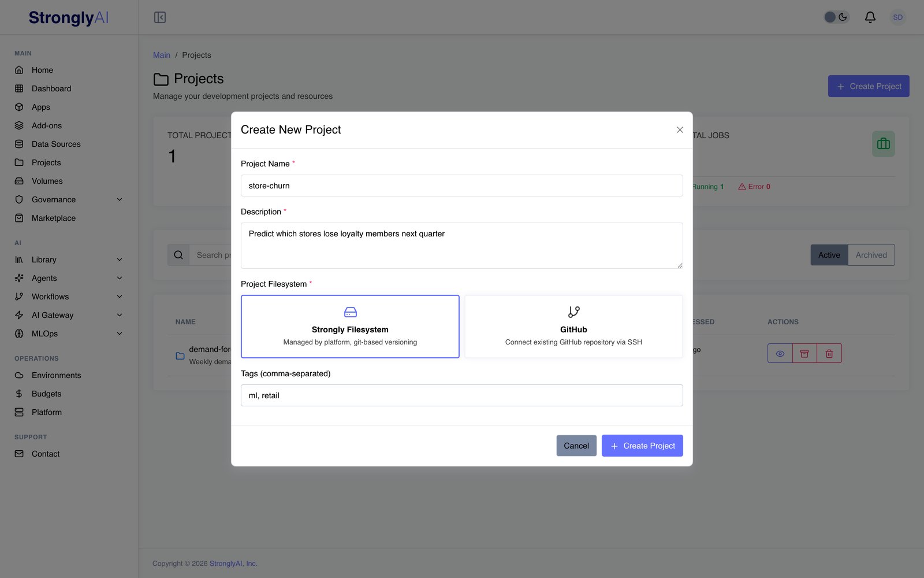Expand MLOps section in sidebar
The height and width of the screenshot is (578, 924).
tap(120, 334)
